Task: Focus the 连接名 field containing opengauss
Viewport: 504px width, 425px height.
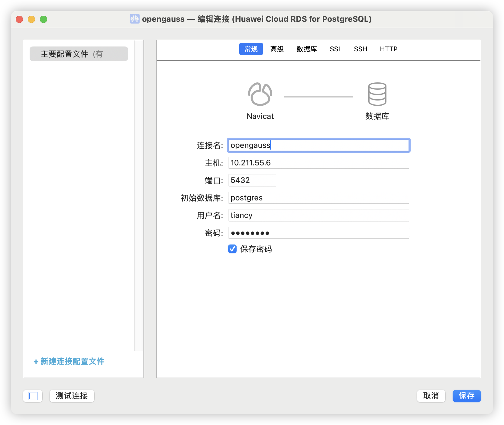Action: [319, 145]
